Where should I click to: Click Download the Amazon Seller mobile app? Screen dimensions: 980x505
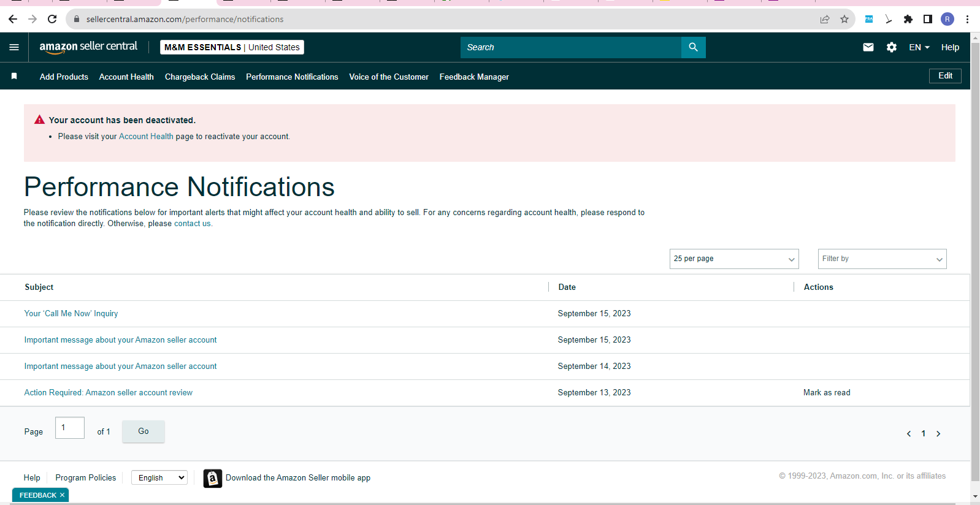coord(298,477)
